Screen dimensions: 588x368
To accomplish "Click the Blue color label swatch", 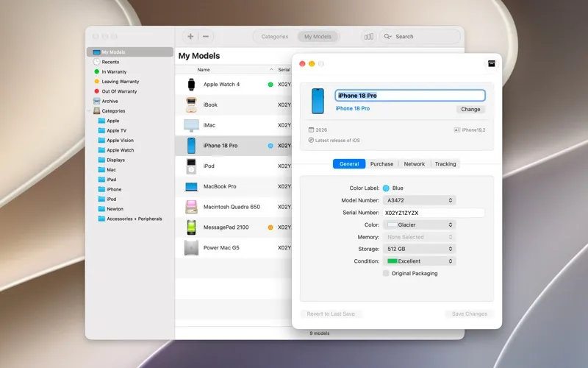I will click(x=386, y=188).
